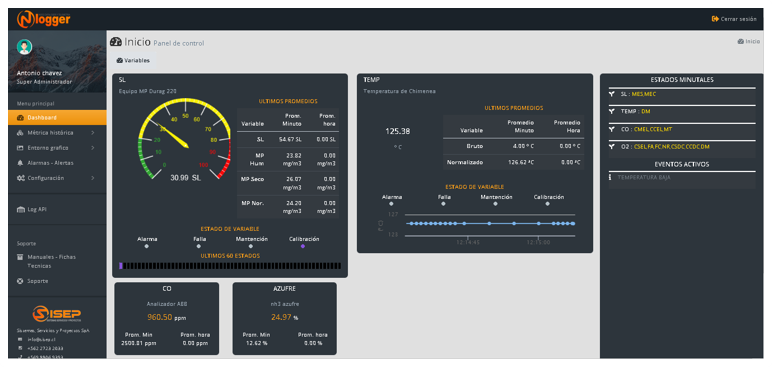Screen dimensions: 772x367
Task: Click the Soporte lifebuoy icon
Action: (21, 281)
